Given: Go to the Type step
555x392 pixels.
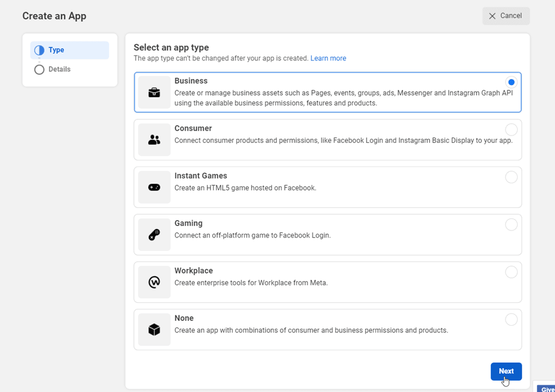Looking at the screenshot, I should (56, 50).
